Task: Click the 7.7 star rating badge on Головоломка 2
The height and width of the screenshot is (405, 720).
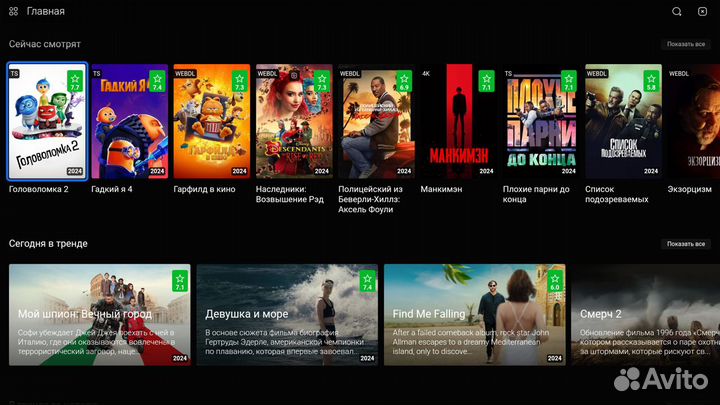Action: [x=75, y=81]
